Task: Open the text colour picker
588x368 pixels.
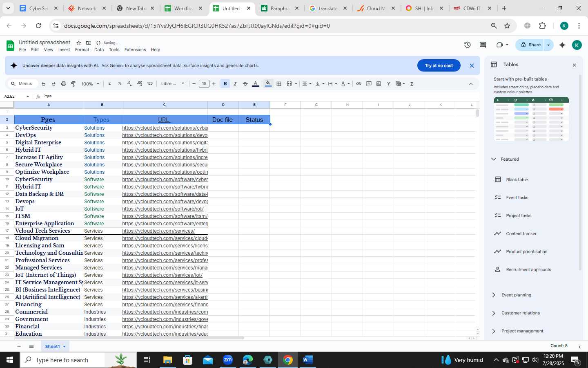Action: click(x=256, y=84)
